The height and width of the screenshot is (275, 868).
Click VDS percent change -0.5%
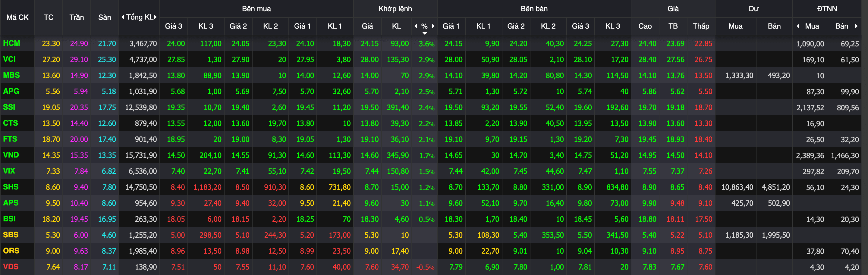click(425, 267)
